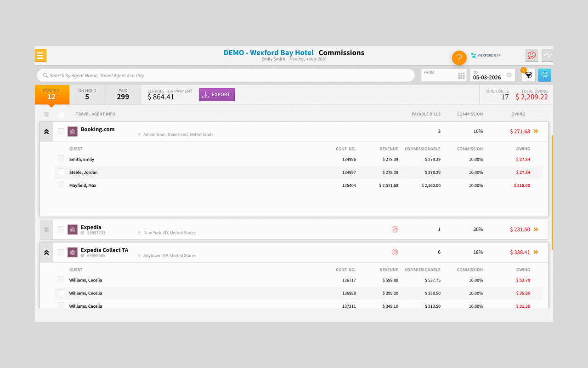Check the Mayfield, Max guest checkbox
This screenshot has height=368, width=588.
click(61, 185)
